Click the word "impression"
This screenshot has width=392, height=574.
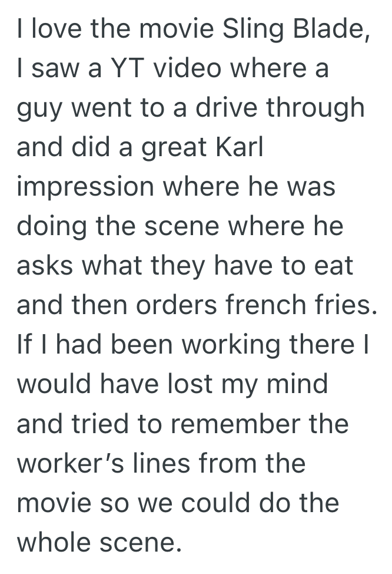[x=84, y=188]
